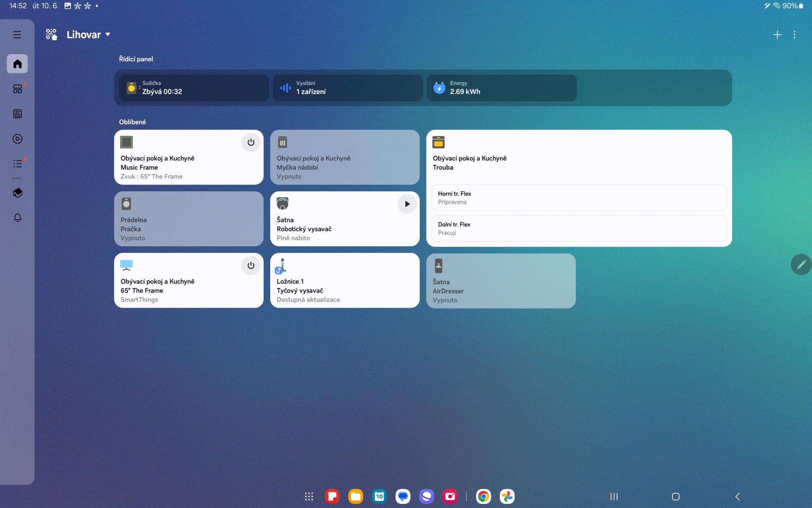Screen dimensions: 812x508
Task: Launch Chrome from the taskbar
Action: (x=483, y=497)
